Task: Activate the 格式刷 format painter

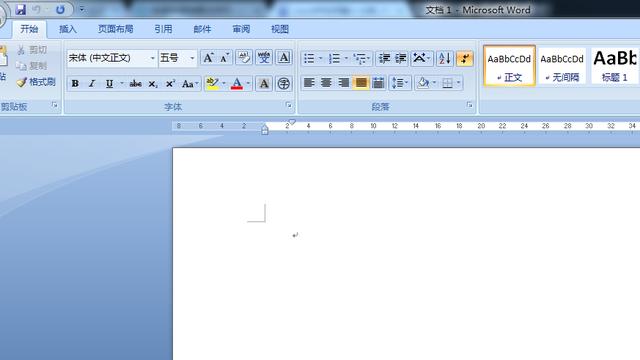Action: tap(36, 82)
